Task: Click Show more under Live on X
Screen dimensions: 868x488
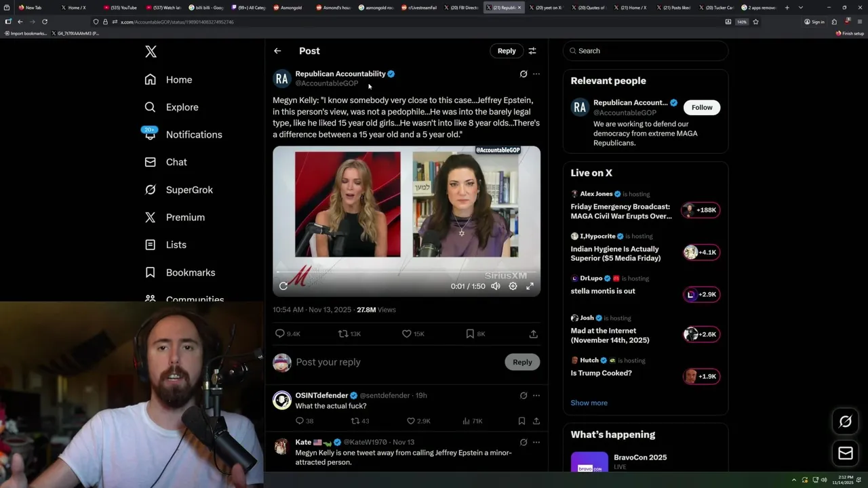Action: pos(589,403)
